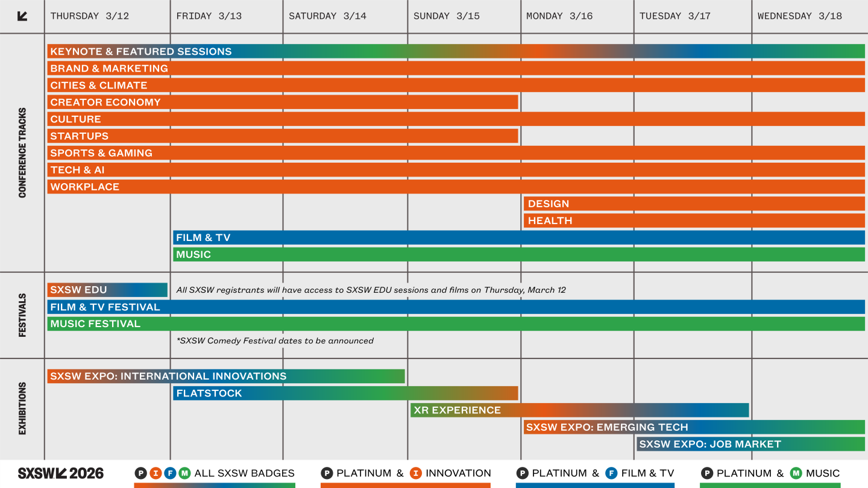Select the blue F badge beside All SXSW Badges
Screen dimensions: 868x488
170,473
